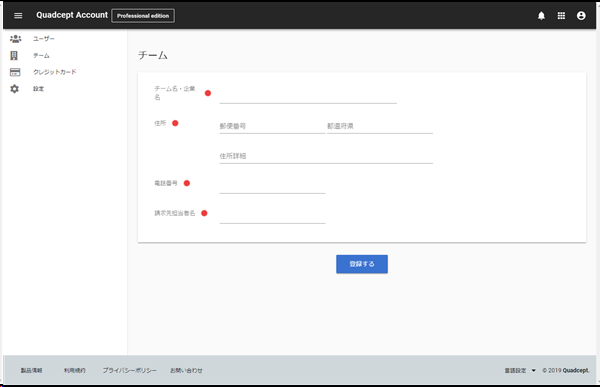Open the apps grid launcher
Screen dimensions: 600x387
click(x=561, y=16)
